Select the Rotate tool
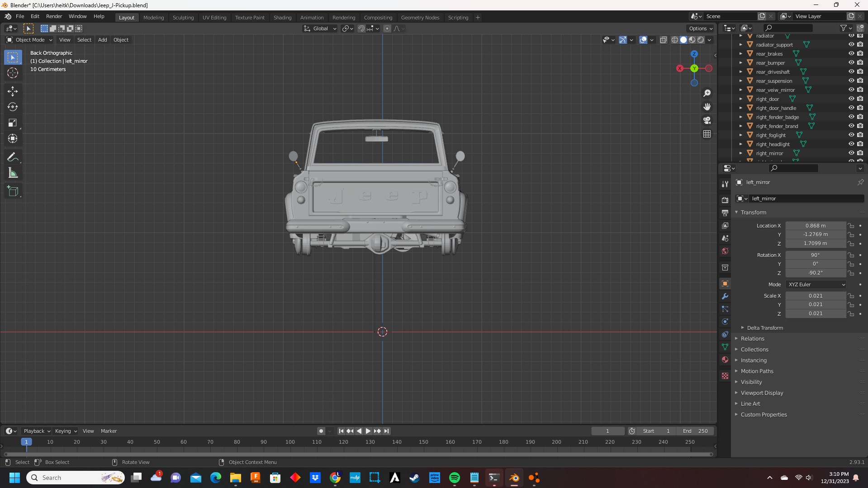Viewport: 868px width, 488px height. pyautogui.click(x=13, y=107)
